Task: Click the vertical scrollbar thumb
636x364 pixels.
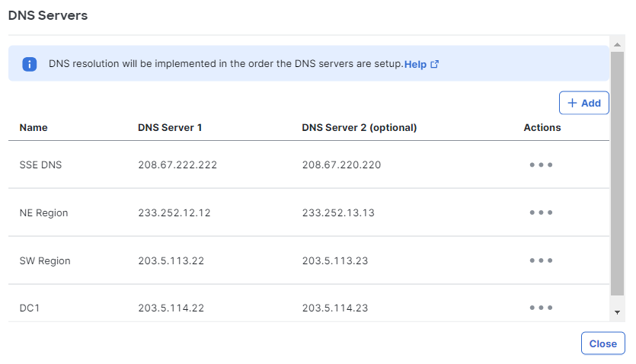Action: pos(618,174)
